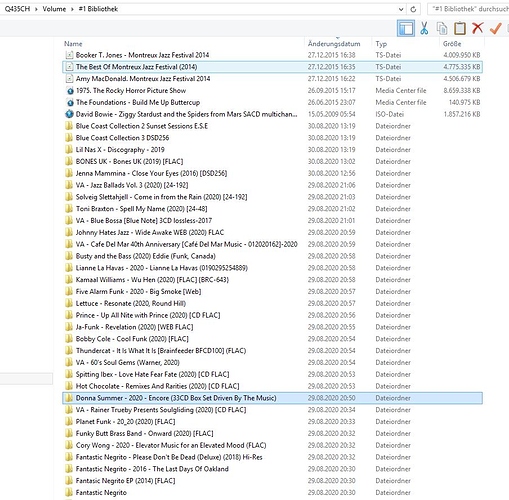The width and height of the screenshot is (509, 500).
Task: Click the Paste clipboard icon
Action: click(460, 28)
